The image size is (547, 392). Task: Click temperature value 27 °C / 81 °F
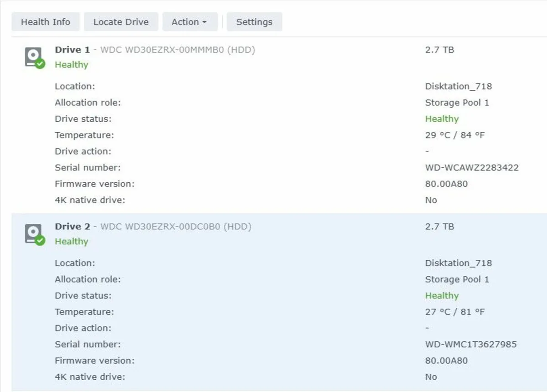coord(455,312)
